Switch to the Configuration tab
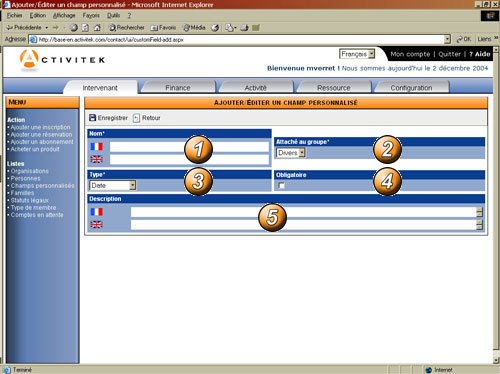500x374 pixels. coord(411,88)
